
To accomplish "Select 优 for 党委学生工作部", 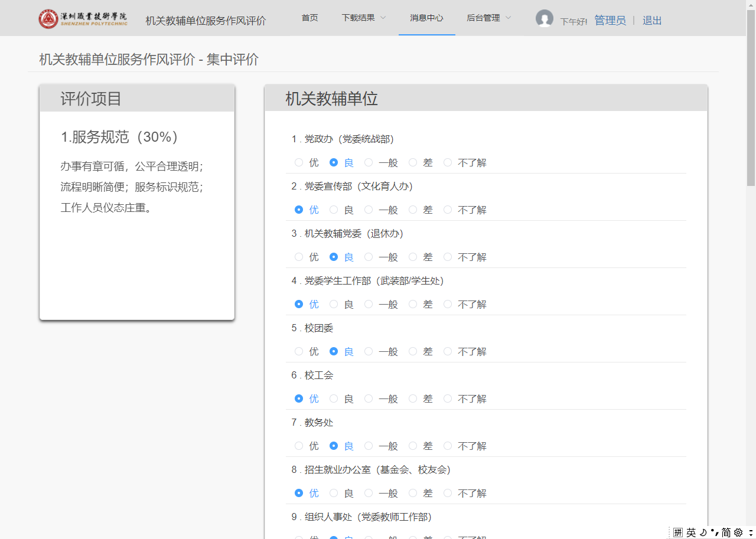I will (299, 304).
